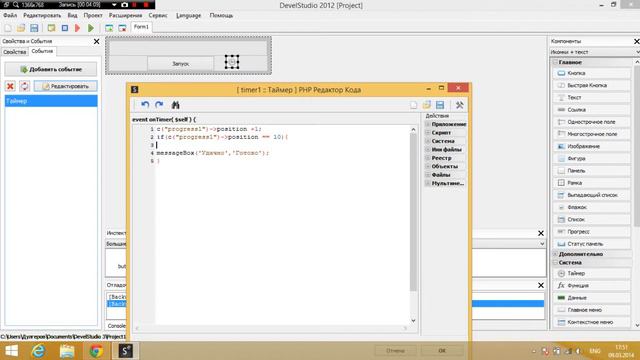The image size is (640, 360).
Task: Select the Кнопка component
Action: 592,73
